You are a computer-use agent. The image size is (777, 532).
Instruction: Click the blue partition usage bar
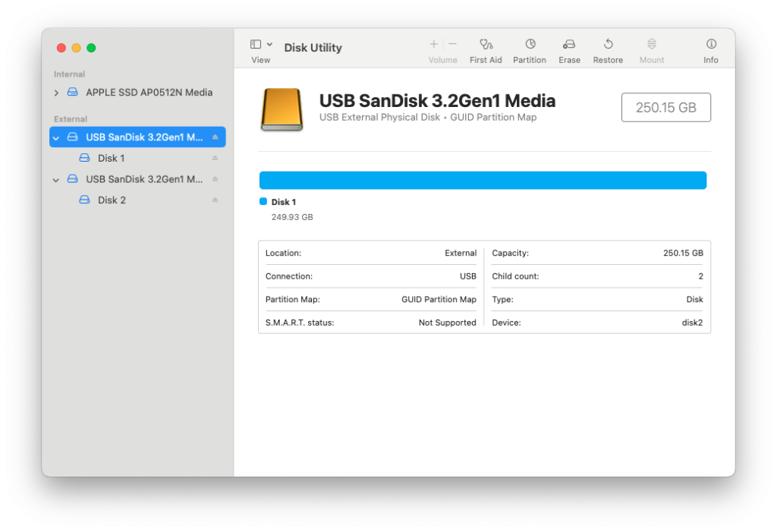point(483,180)
